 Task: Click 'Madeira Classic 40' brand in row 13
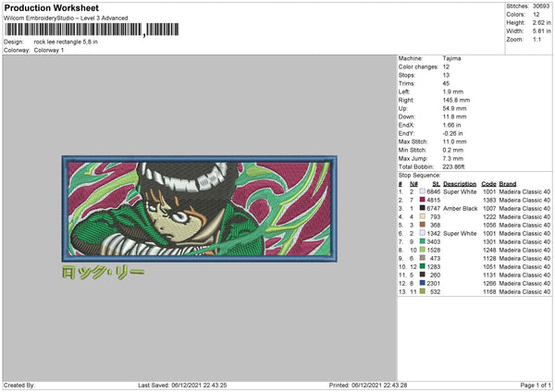[524, 292]
